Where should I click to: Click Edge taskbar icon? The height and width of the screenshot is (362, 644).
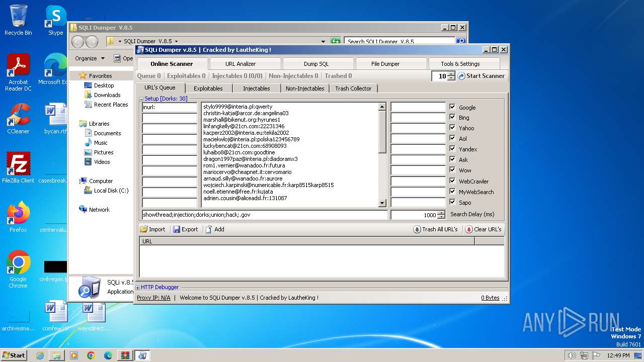click(x=108, y=355)
